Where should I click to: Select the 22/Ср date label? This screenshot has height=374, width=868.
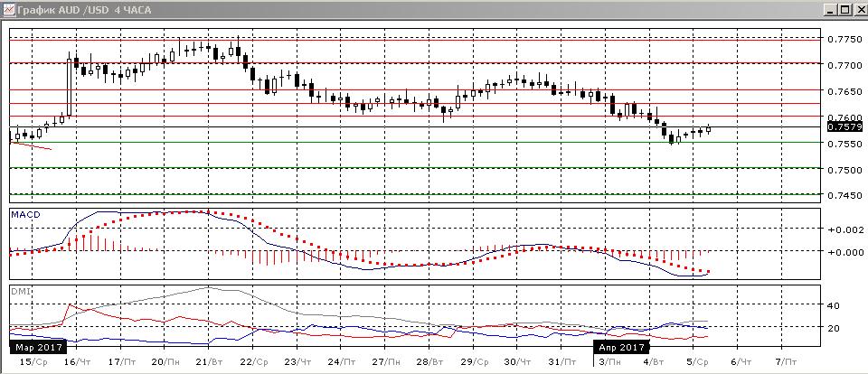click(x=253, y=362)
